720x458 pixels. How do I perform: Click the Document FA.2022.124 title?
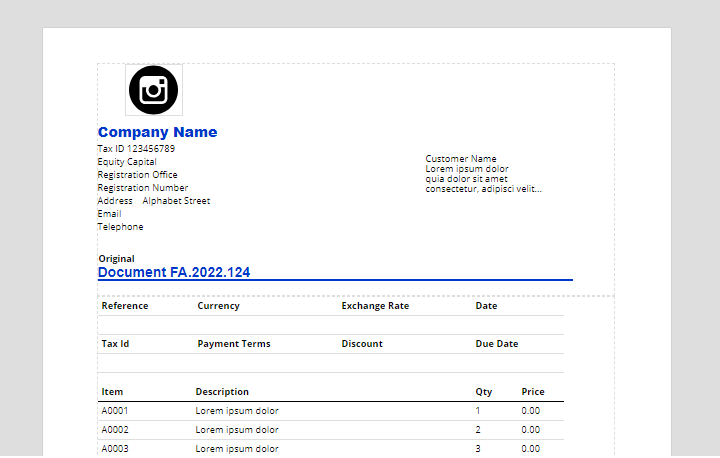(174, 272)
